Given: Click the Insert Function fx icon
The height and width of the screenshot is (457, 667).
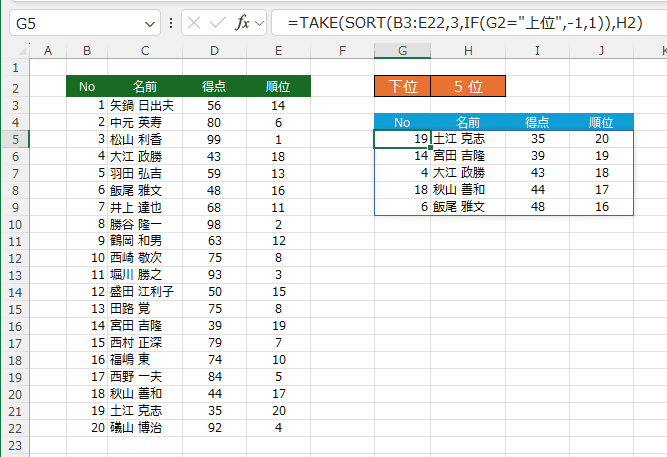Looking at the screenshot, I should 241,22.
